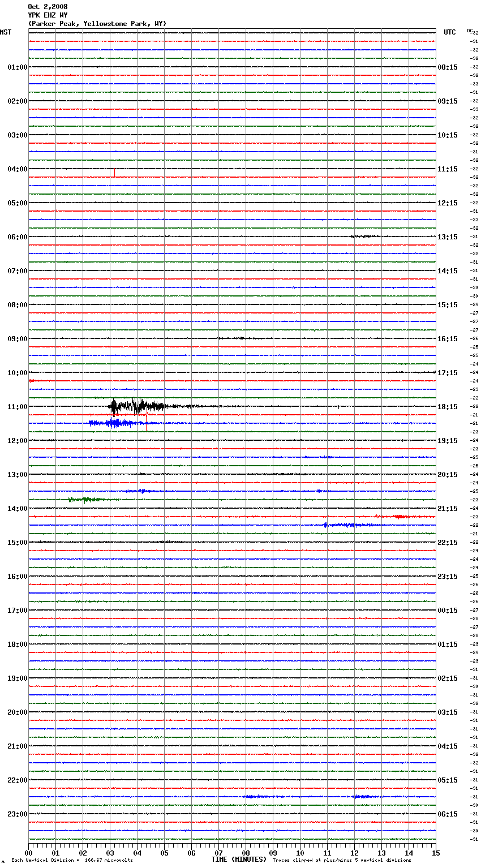This screenshot has height=868, width=481.
Task: Click the 02:15 UTC row label
Action: tap(448, 678)
